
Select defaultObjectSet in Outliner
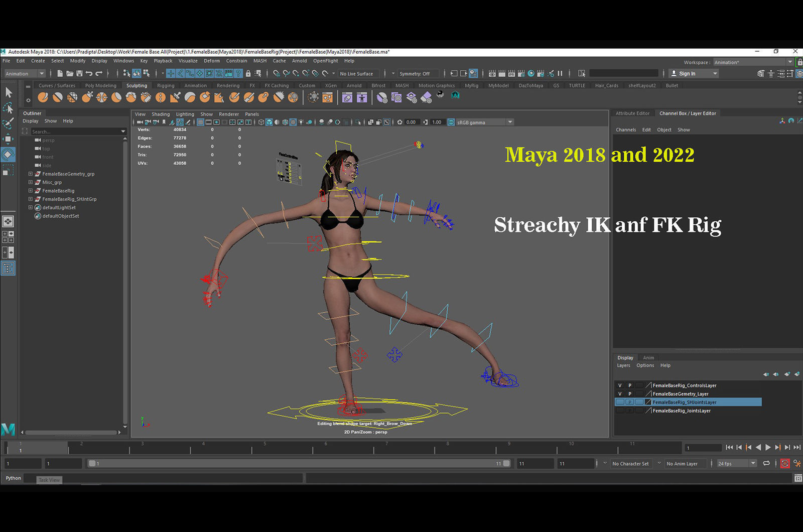point(61,216)
